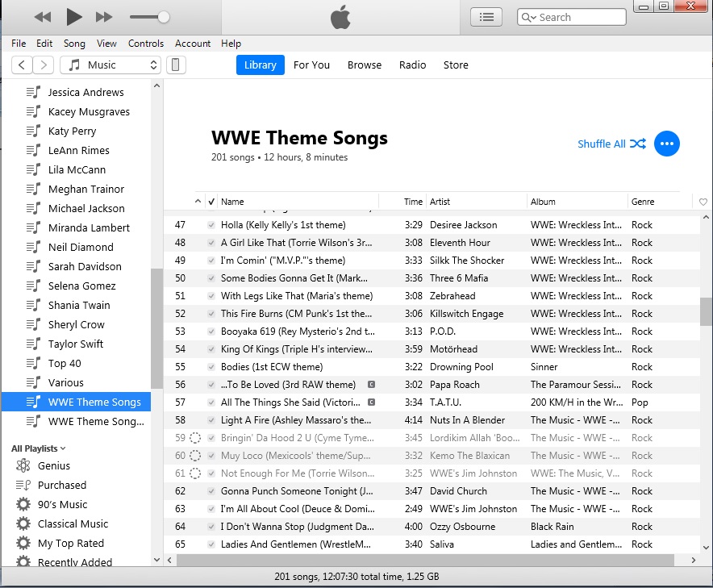Click the Next track fast-forward icon
The image size is (713, 588).
pos(104,17)
